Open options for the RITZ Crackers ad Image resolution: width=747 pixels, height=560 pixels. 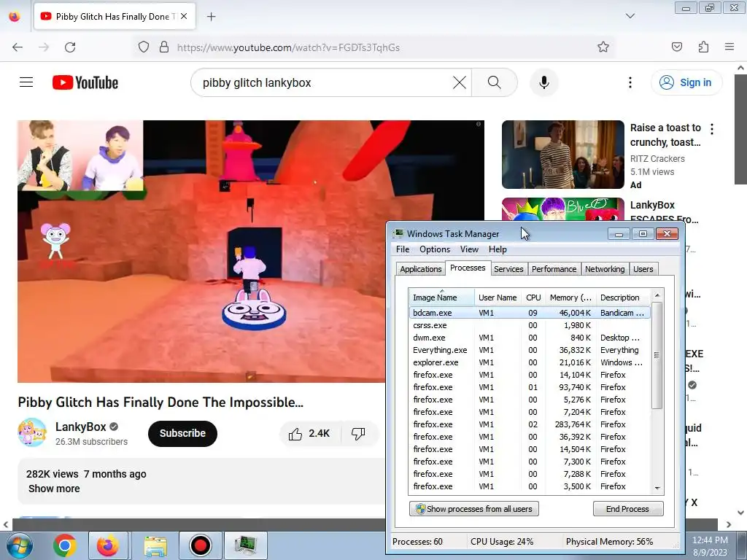pyautogui.click(x=712, y=128)
